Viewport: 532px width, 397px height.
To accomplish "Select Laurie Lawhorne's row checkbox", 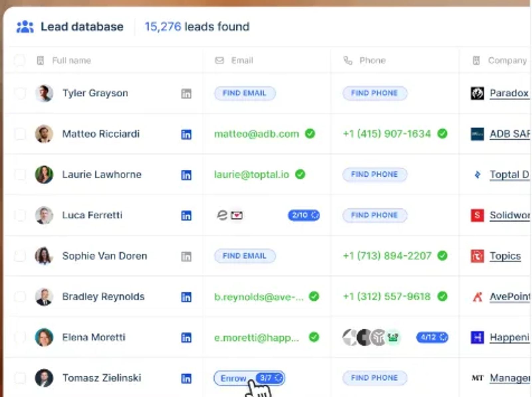I will (20, 174).
